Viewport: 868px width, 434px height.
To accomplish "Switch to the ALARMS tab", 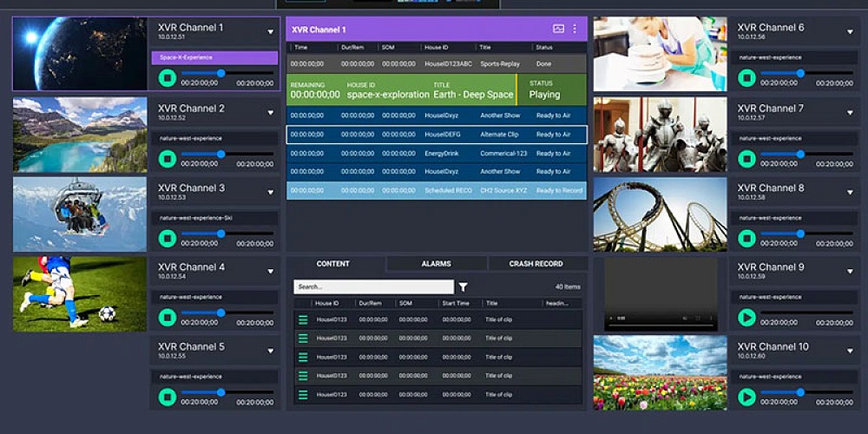I will coord(437,264).
